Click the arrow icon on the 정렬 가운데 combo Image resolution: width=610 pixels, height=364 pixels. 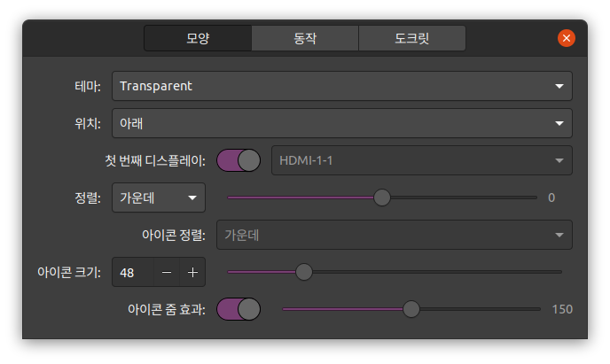click(x=192, y=197)
